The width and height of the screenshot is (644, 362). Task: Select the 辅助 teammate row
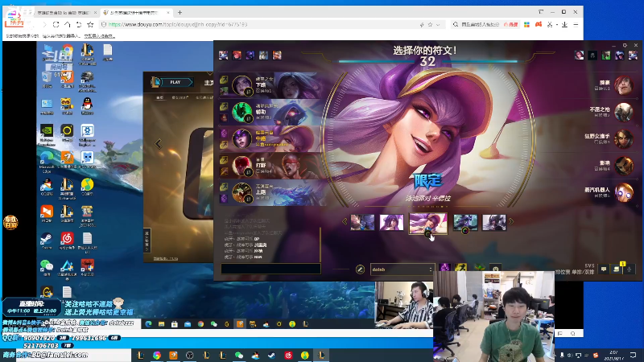pos(271,112)
